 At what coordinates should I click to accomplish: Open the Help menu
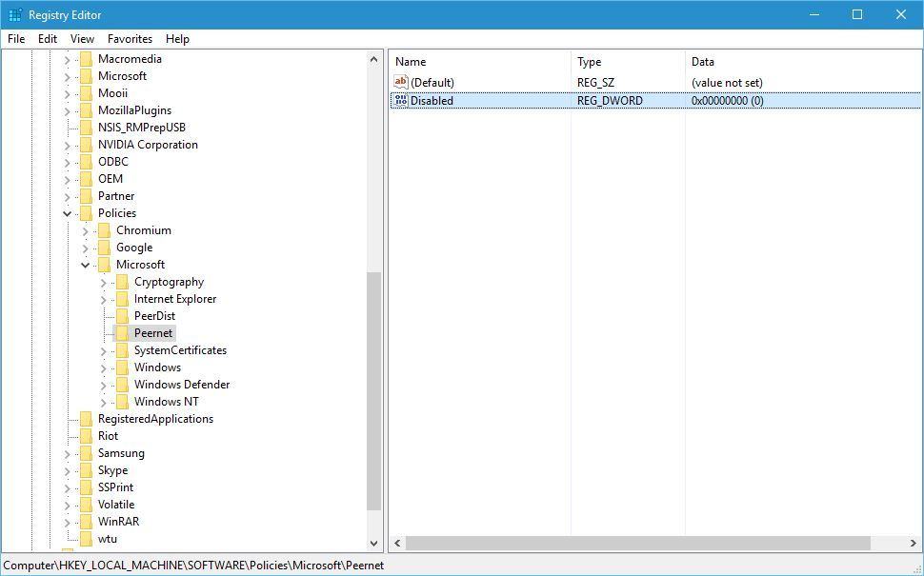[177, 39]
